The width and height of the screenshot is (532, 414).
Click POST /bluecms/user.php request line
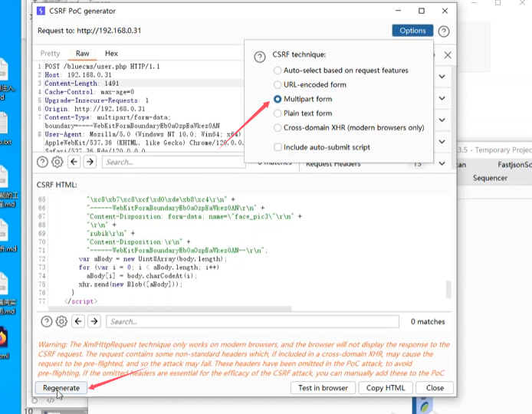(102, 67)
